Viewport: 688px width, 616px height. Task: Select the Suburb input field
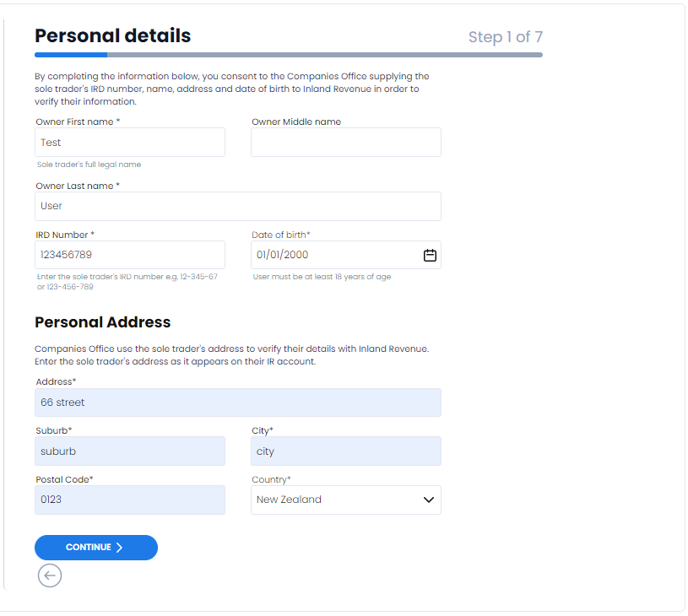click(x=130, y=451)
